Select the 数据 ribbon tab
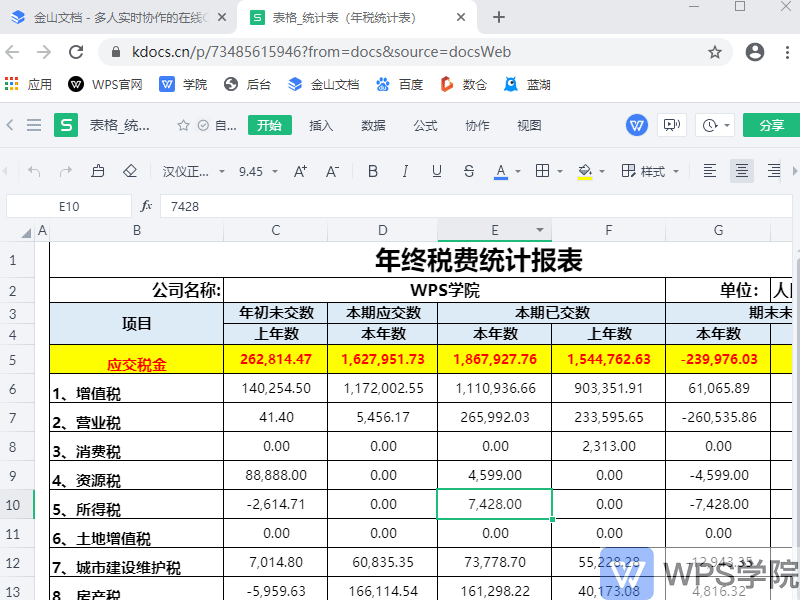Image resolution: width=800 pixels, height=600 pixels. (x=373, y=126)
